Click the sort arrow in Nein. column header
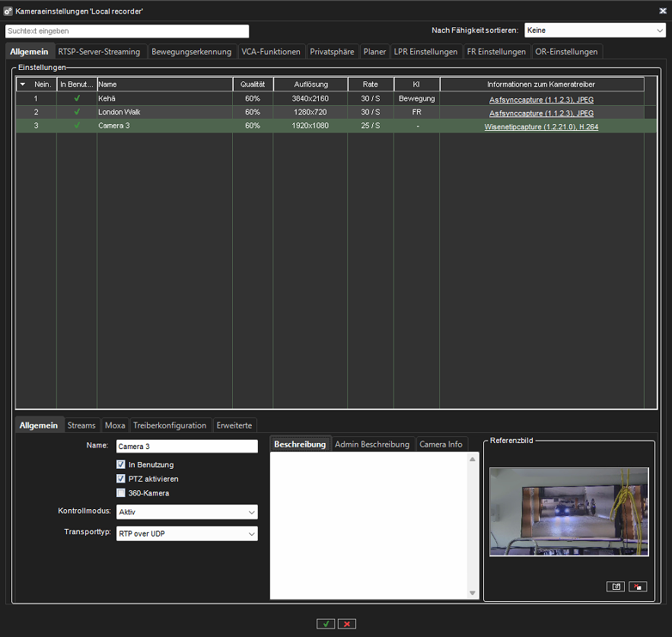 click(23, 84)
